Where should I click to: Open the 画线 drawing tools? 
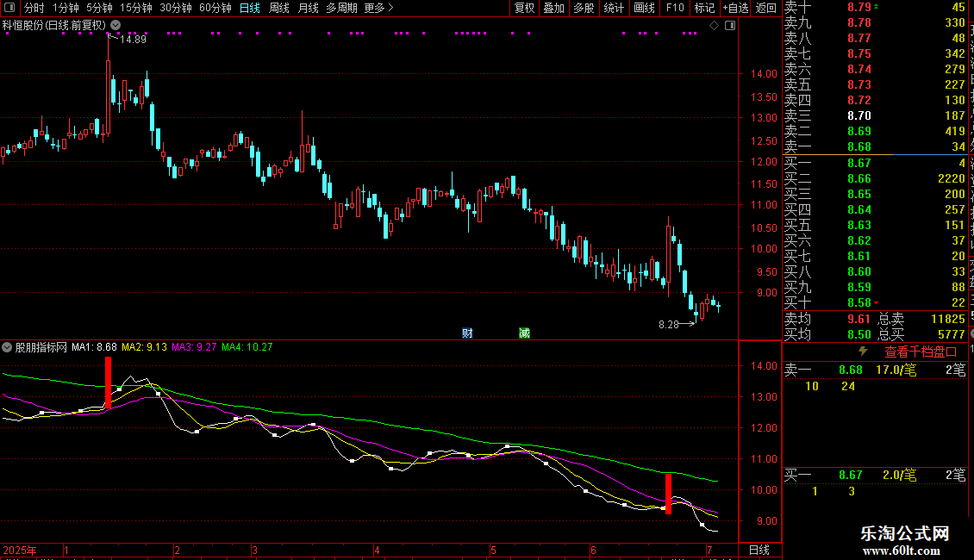644,8
